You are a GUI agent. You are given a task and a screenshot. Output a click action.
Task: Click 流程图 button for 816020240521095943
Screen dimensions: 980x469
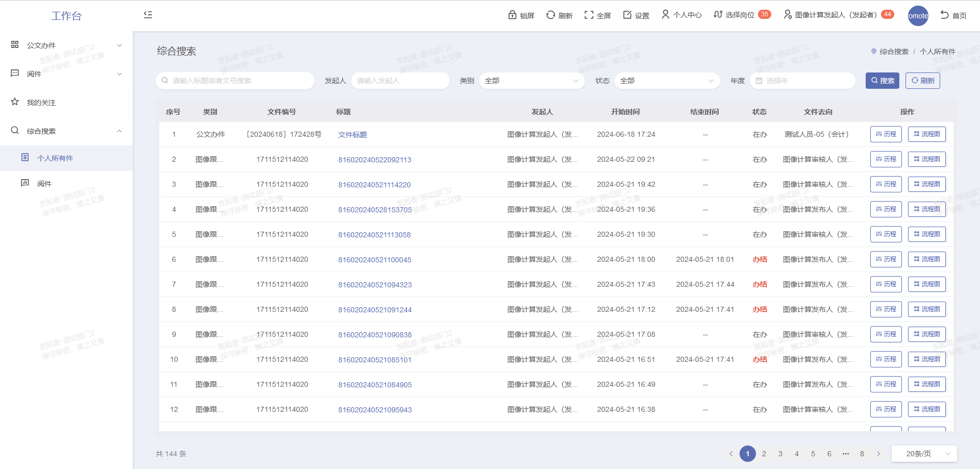[x=926, y=409]
